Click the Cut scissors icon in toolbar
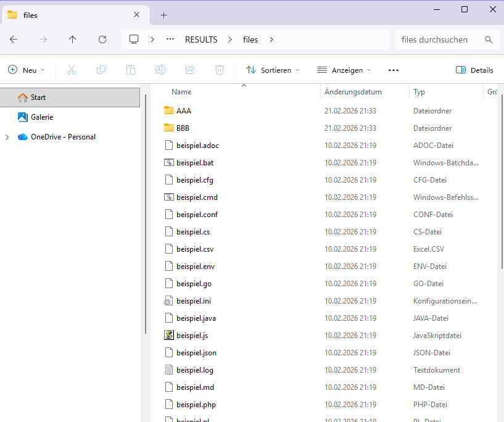Viewport: 504px width, 422px height. pos(72,70)
